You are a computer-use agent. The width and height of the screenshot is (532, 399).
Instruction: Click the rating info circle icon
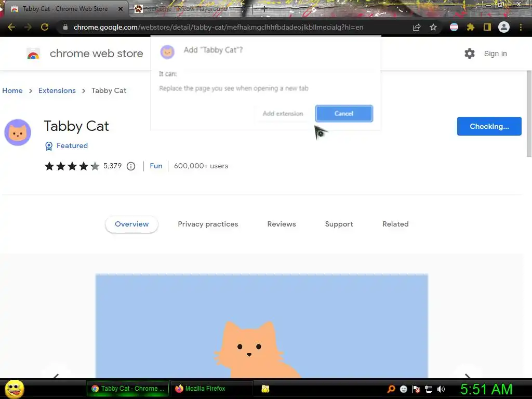click(131, 166)
